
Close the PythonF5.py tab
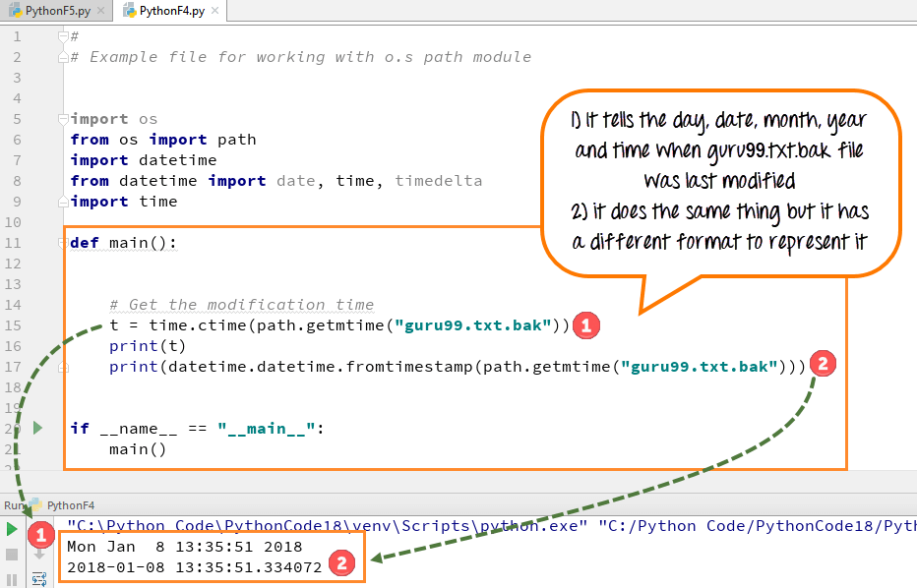point(101,9)
